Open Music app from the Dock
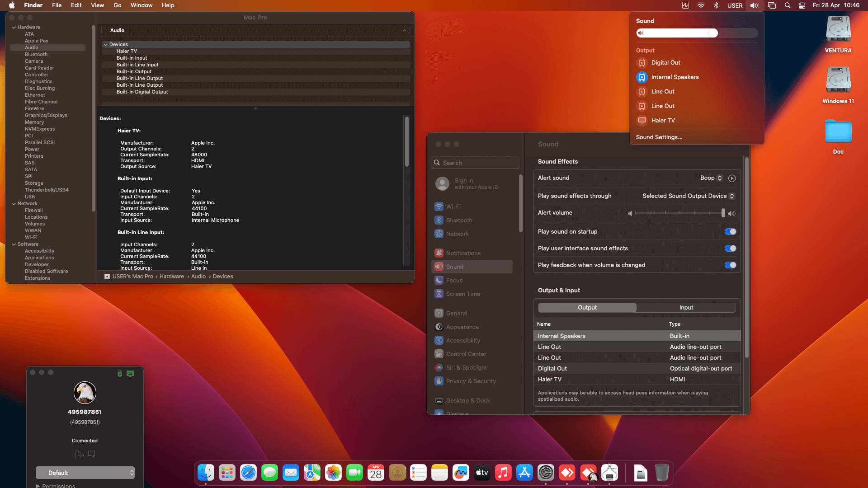Image resolution: width=868 pixels, height=488 pixels. (x=503, y=473)
